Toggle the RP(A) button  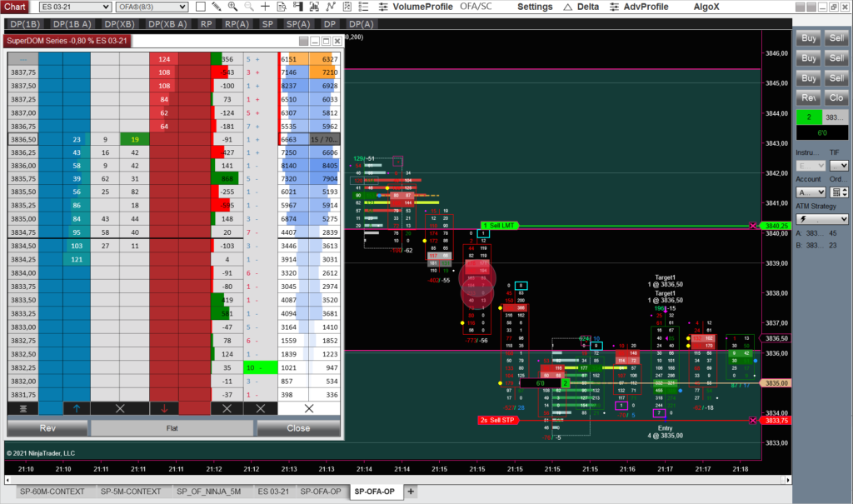pyautogui.click(x=237, y=24)
